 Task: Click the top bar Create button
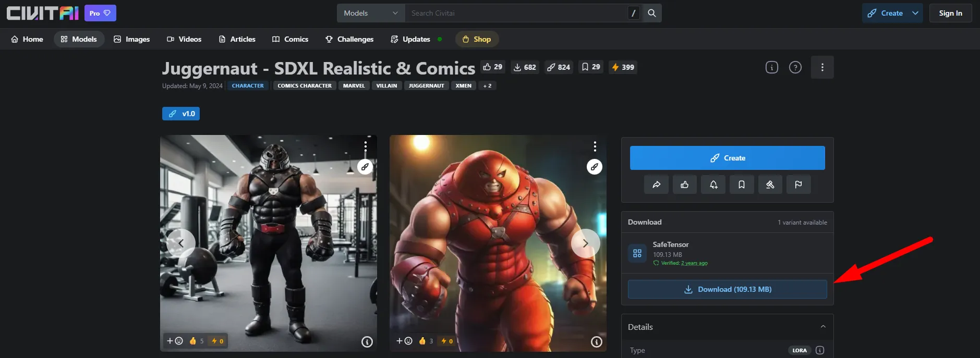pyautogui.click(x=885, y=13)
